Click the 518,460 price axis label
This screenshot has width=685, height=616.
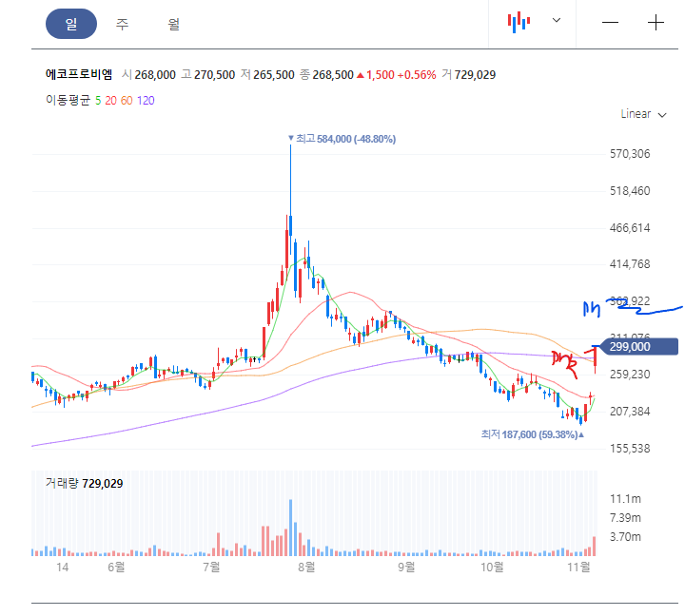pos(630,191)
